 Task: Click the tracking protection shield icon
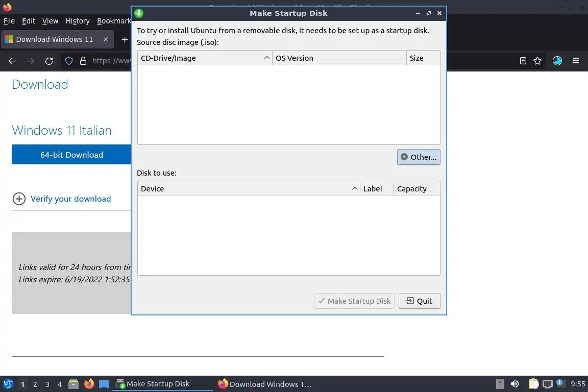pos(68,61)
